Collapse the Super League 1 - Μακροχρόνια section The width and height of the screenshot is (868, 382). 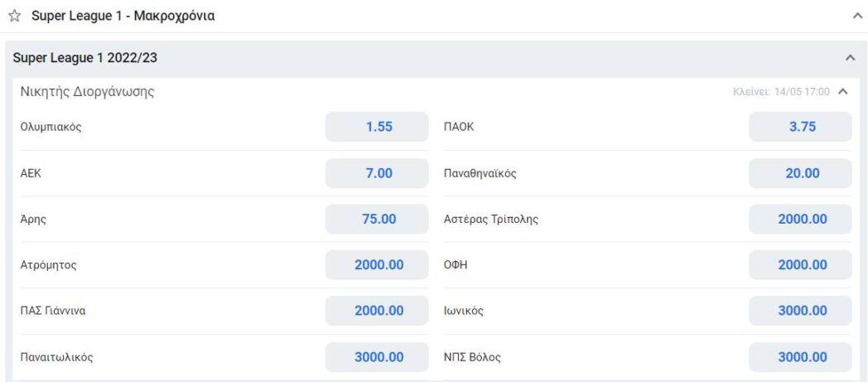tap(857, 16)
